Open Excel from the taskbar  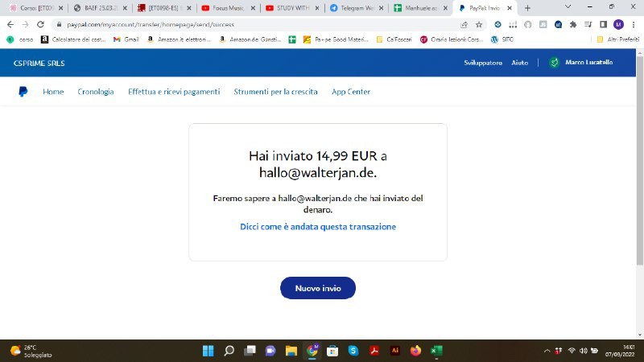pyautogui.click(x=436, y=351)
